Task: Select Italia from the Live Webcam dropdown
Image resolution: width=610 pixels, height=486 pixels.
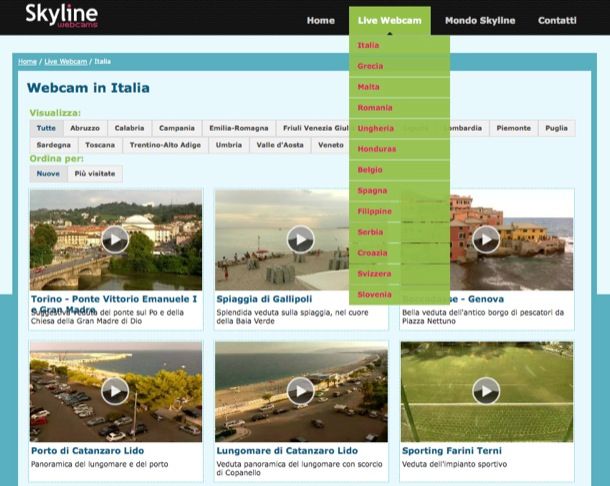Action: coord(400,46)
